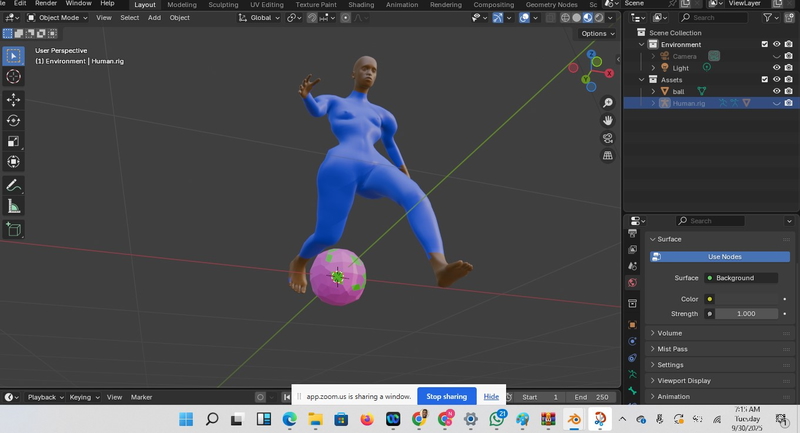Select the Rotate tool
This screenshot has width=800, height=433.
tap(14, 121)
